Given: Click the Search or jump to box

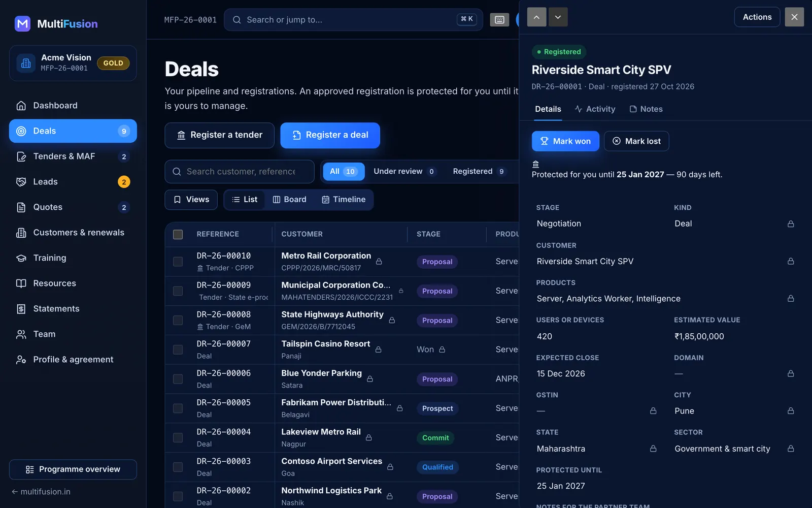Looking at the screenshot, I should [x=353, y=20].
